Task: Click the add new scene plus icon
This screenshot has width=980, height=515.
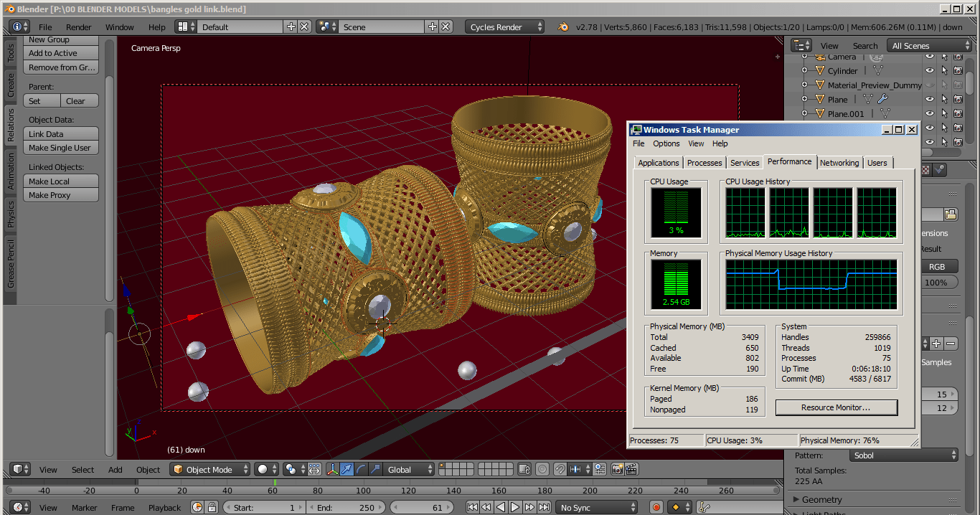Action: tap(433, 27)
